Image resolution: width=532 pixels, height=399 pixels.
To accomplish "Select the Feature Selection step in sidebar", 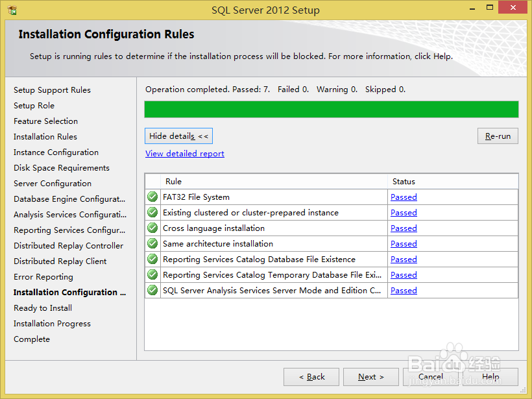I will (x=45, y=121).
